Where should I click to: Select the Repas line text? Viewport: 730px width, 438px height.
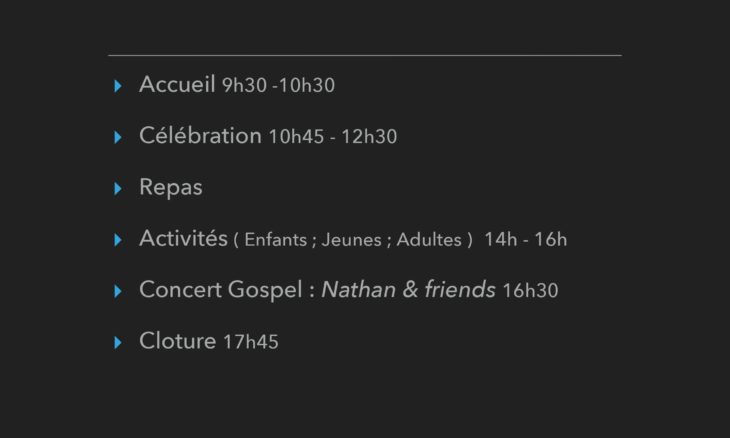(x=171, y=188)
